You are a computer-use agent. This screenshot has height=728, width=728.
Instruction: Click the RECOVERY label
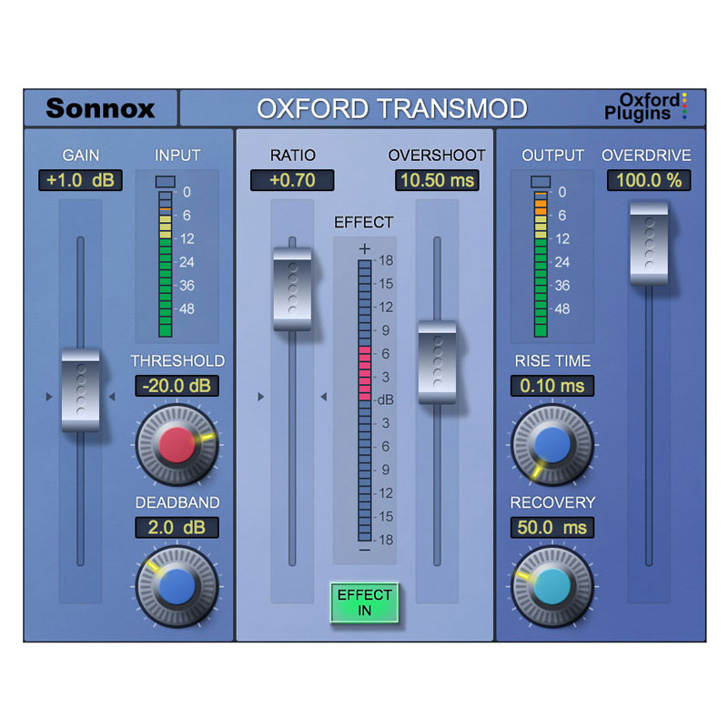552,502
